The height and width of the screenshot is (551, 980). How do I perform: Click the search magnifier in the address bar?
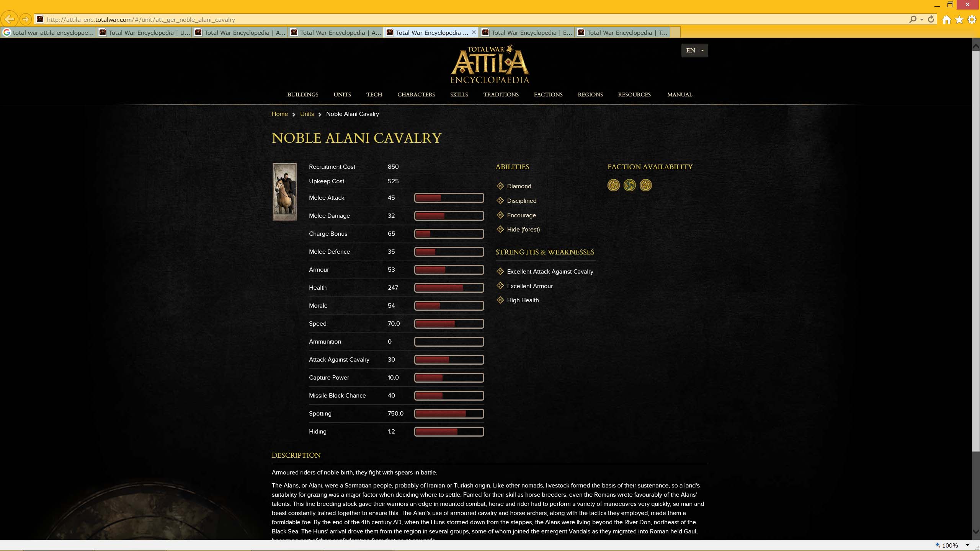[913, 19]
